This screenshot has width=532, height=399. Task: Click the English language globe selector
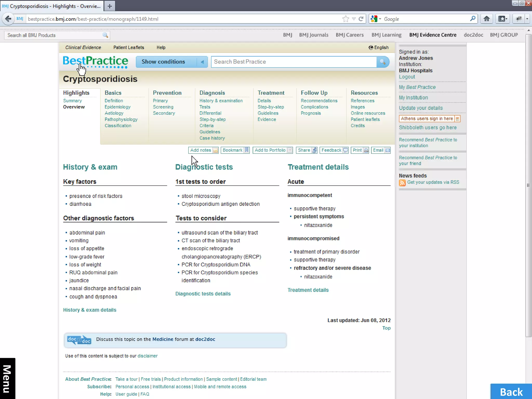click(378, 48)
